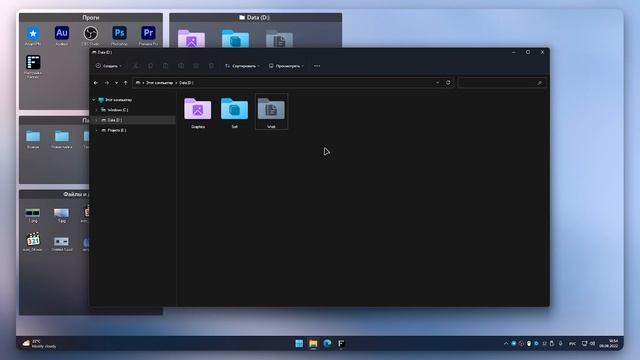The height and width of the screenshot is (360, 640).
Task: Open Microsoft Edge from the taskbar
Action: 327,344
